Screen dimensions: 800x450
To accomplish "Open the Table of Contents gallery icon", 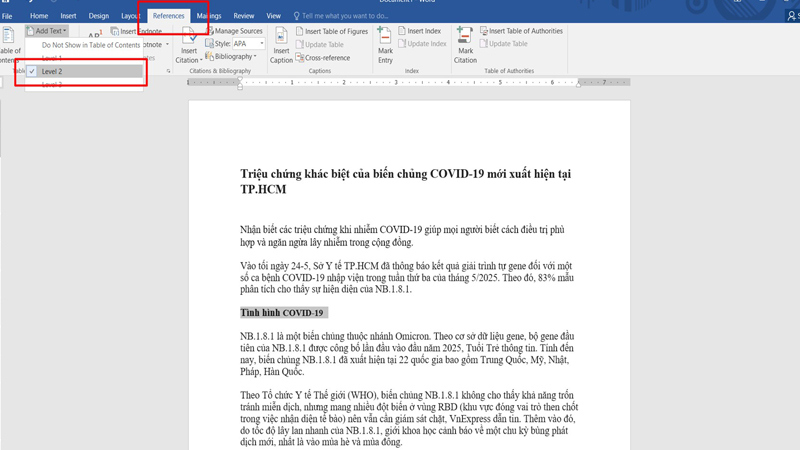I will click(8, 36).
